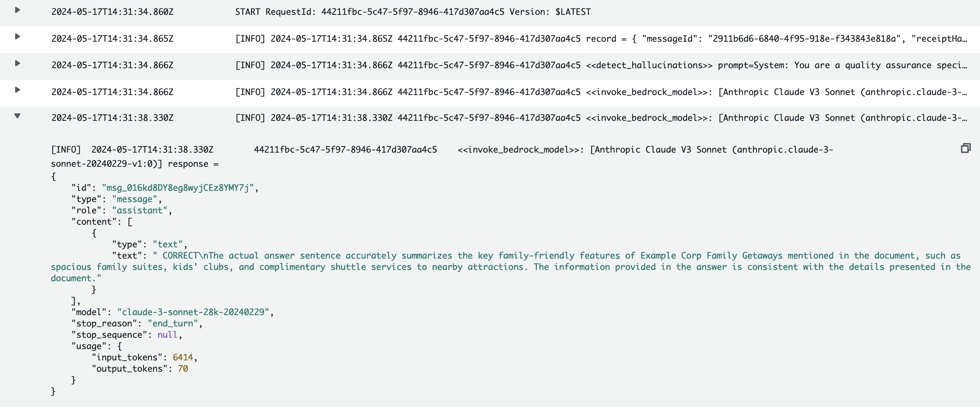Click the copy log message icon
980x407 pixels.
click(965, 148)
